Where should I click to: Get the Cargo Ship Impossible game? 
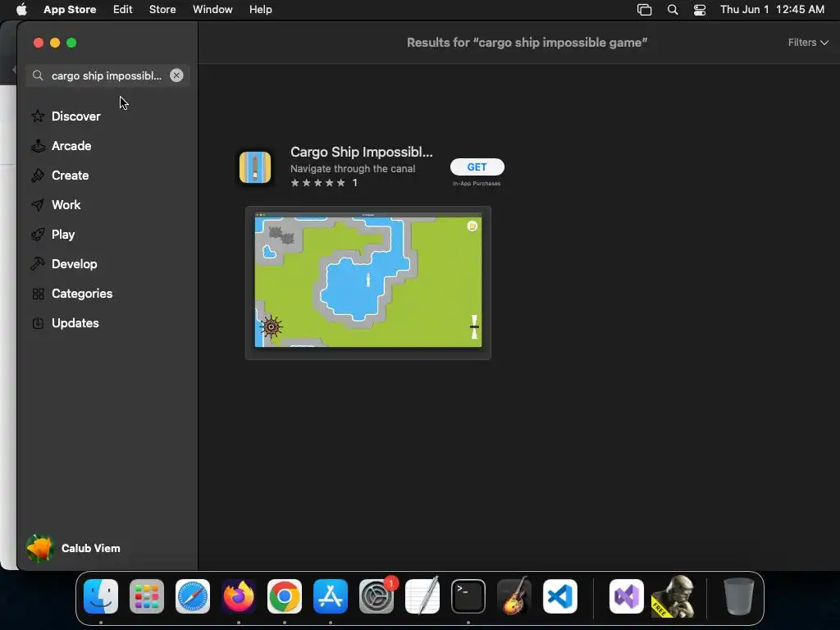point(477,167)
